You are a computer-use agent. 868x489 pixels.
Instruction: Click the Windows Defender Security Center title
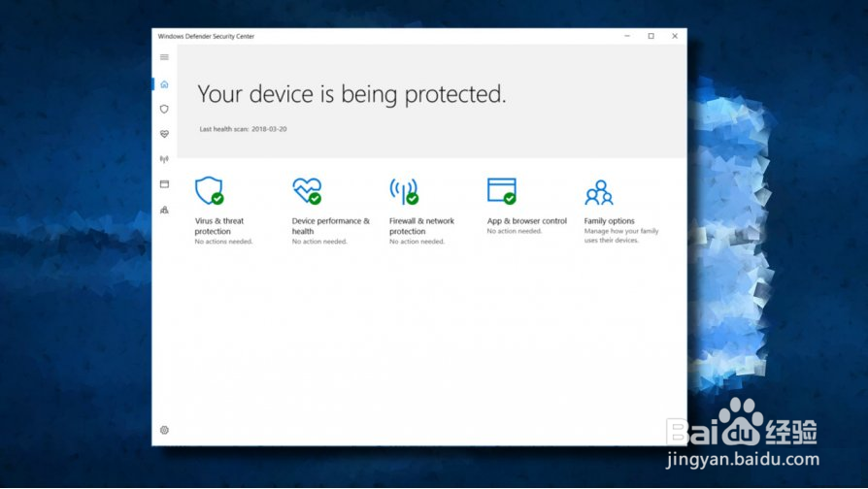pyautogui.click(x=206, y=36)
